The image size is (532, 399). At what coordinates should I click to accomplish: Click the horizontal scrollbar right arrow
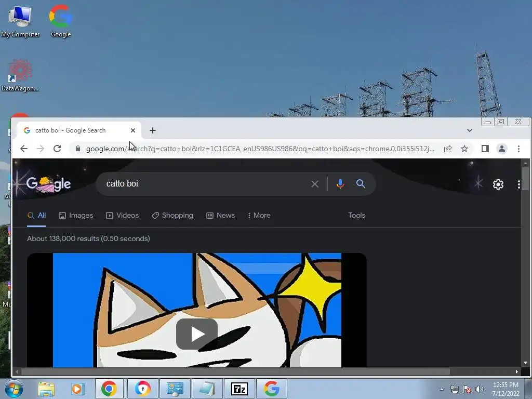[x=517, y=372]
